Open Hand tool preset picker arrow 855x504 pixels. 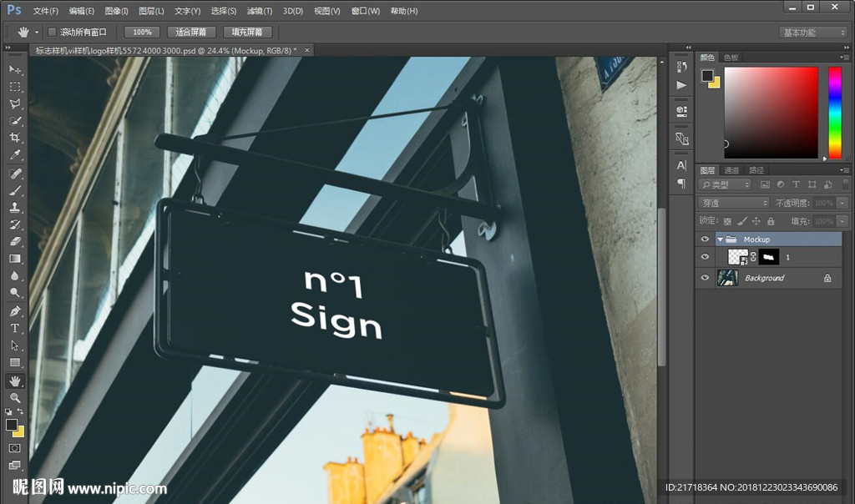click(x=37, y=33)
